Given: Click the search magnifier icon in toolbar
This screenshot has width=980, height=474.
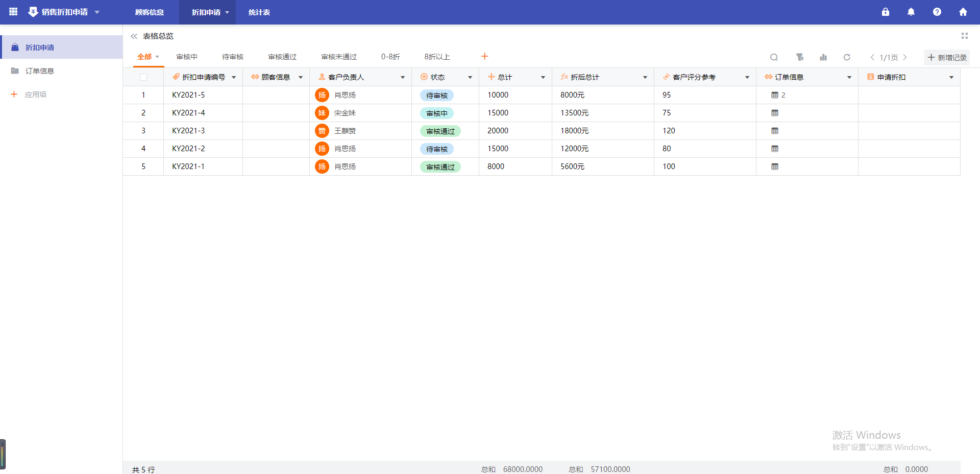Looking at the screenshot, I should point(774,57).
